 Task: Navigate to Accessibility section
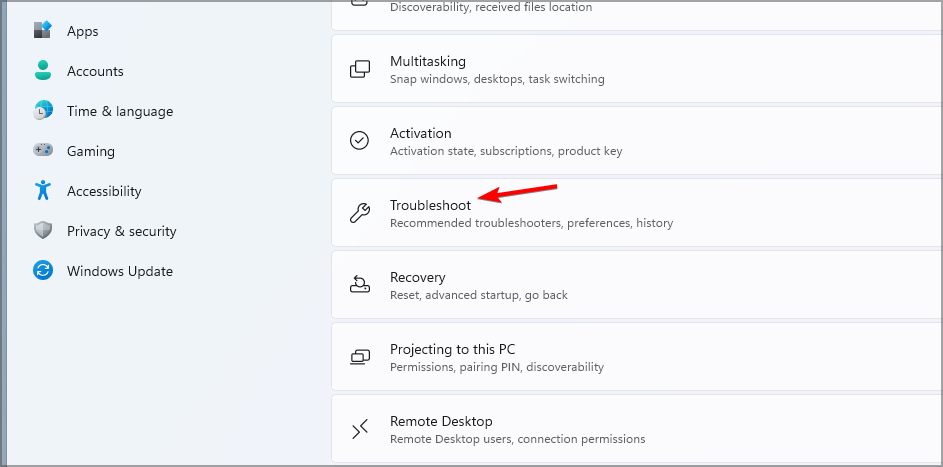tap(104, 191)
